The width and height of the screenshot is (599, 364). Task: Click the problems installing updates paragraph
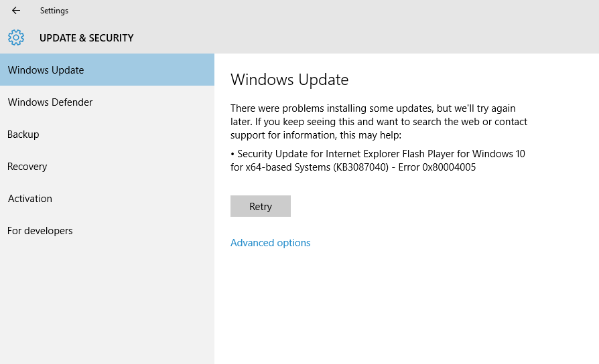pyautogui.click(x=379, y=122)
